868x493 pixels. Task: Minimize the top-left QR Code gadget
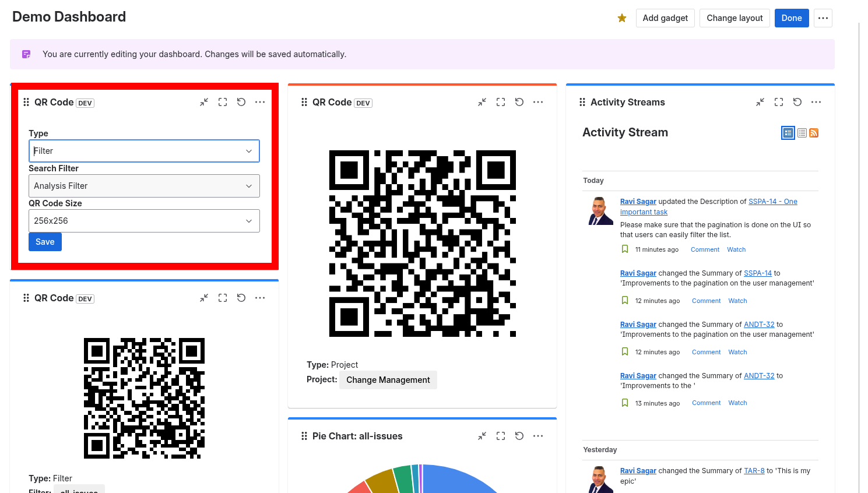(204, 102)
